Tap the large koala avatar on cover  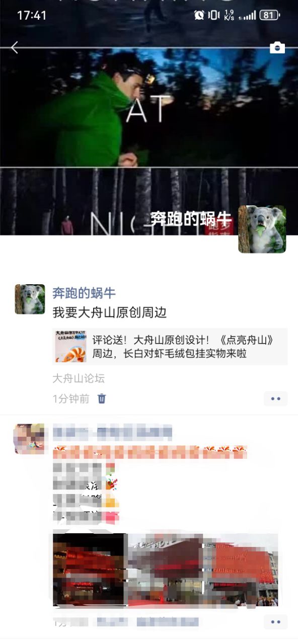click(262, 229)
